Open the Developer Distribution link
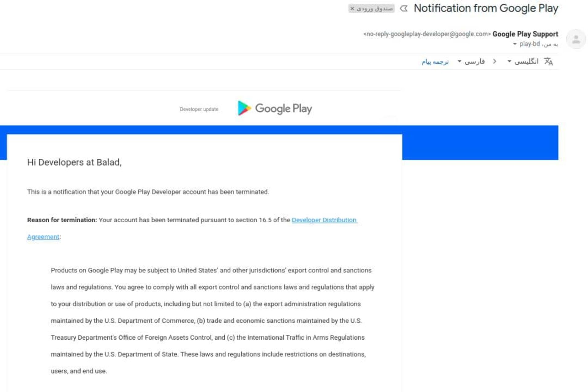The height and width of the screenshot is (392, 588). (325, 220)
